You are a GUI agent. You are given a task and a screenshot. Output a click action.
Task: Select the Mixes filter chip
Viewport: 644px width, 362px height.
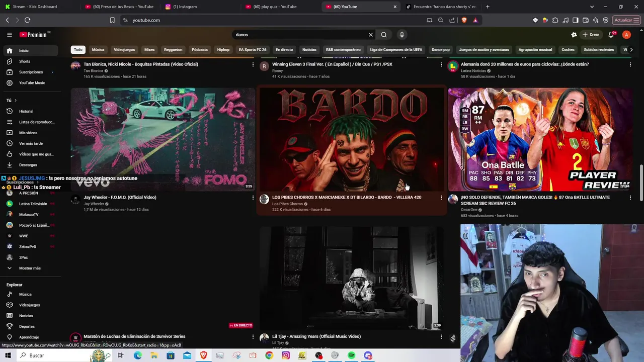pyautogui.click(x=149, y=50)
